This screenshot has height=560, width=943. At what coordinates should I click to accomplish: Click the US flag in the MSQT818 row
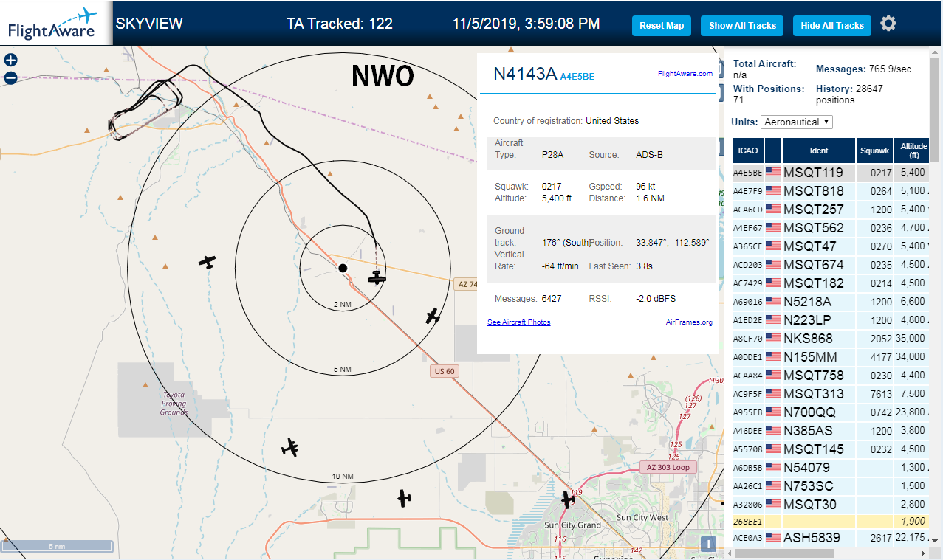773,191
